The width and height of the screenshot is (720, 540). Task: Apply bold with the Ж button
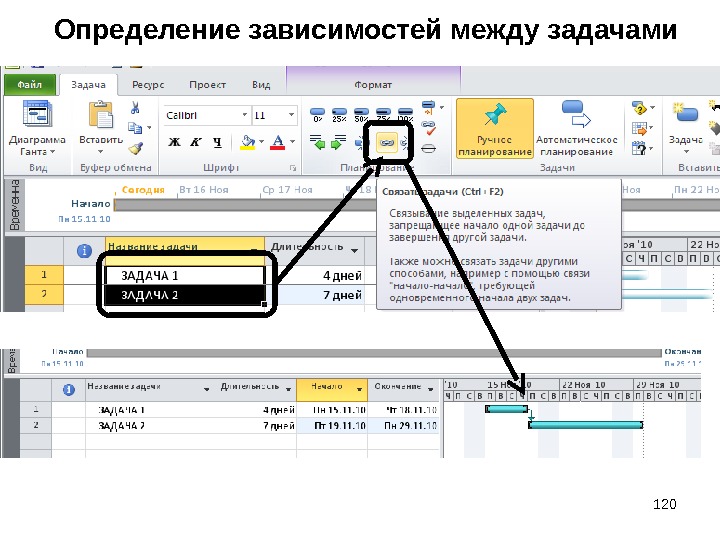tap(174, 142)
